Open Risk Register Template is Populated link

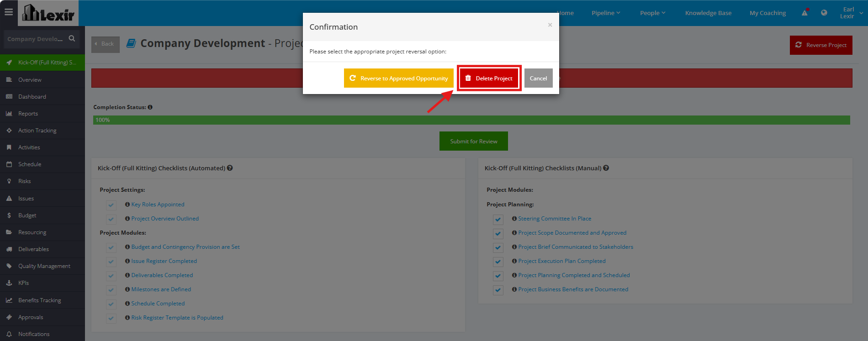click(x=177, y=318)
